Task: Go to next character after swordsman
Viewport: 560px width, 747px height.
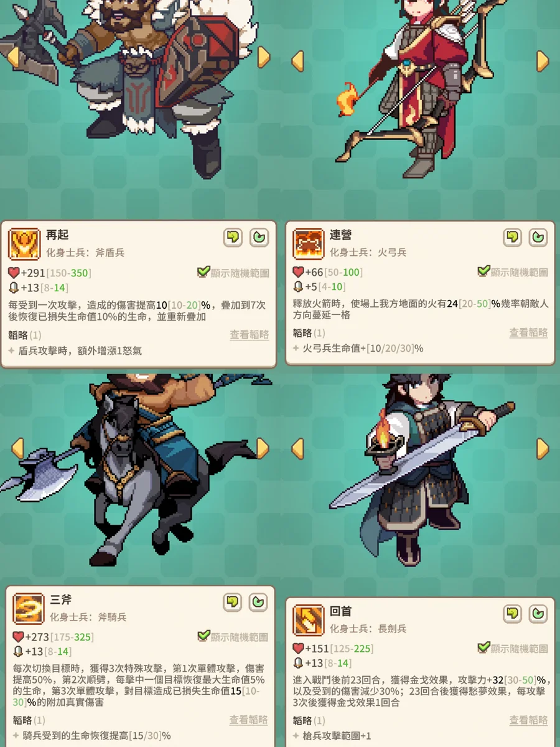Action: pyautogui.click(x=543, y=449)
